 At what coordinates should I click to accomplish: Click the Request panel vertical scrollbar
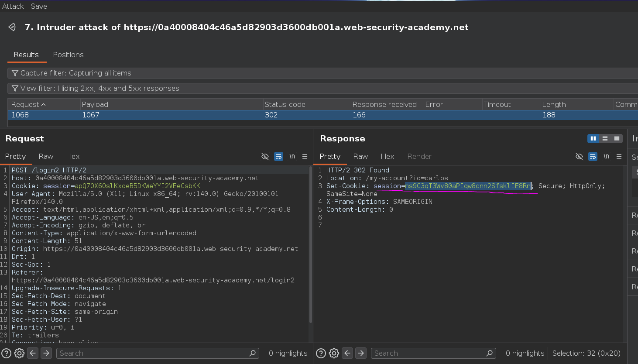tap(311, 244)
